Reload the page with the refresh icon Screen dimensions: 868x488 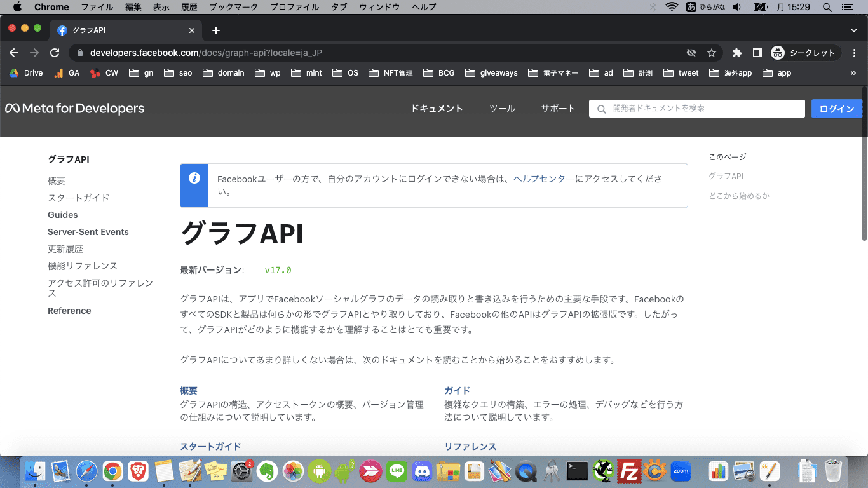coord(55,53)
